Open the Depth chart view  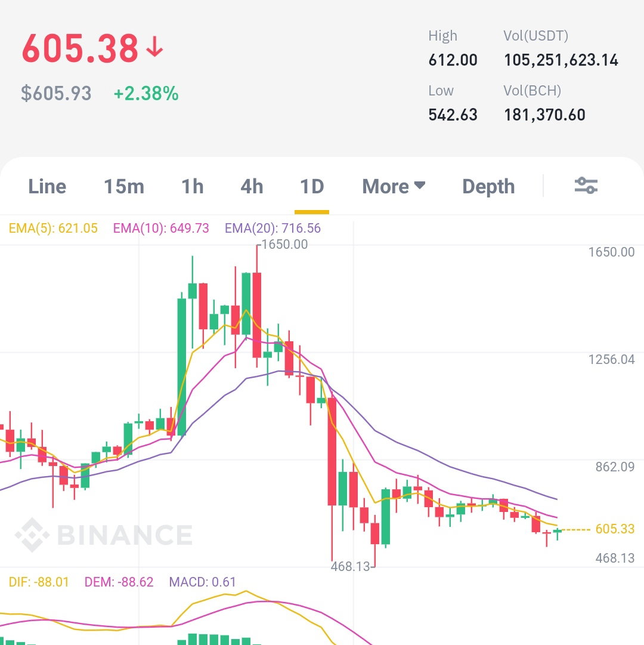[x=488, y=186]
